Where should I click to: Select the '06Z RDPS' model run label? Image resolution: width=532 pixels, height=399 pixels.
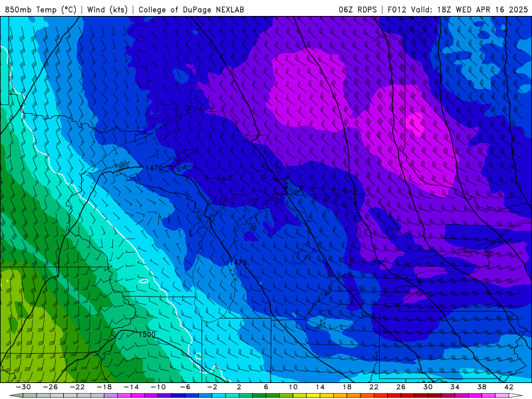[x=358, y=10]
